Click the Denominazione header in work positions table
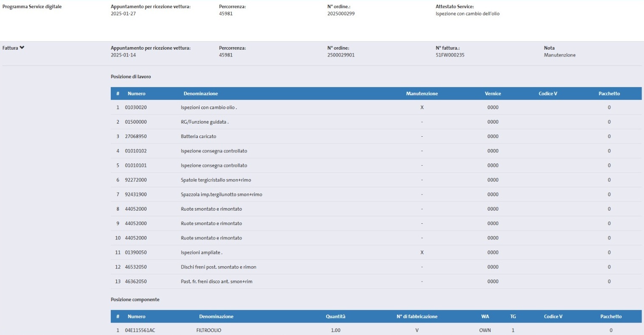 [200, 94]
